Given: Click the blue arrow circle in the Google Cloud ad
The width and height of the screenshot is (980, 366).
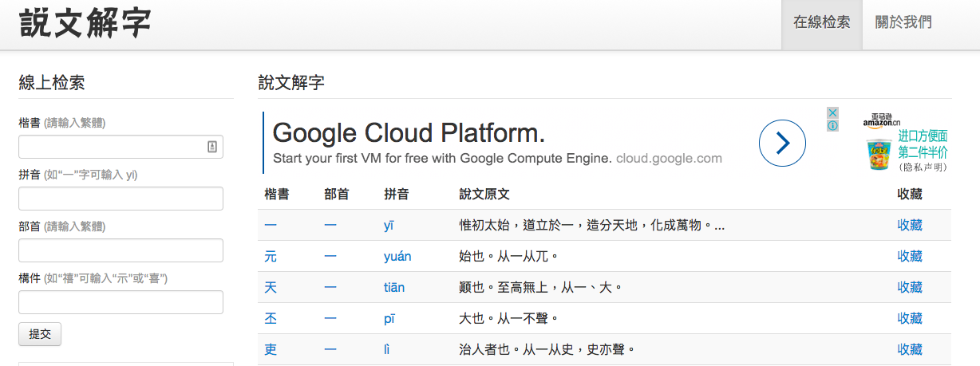Looking at the screenshot, I should coord(782,144).
